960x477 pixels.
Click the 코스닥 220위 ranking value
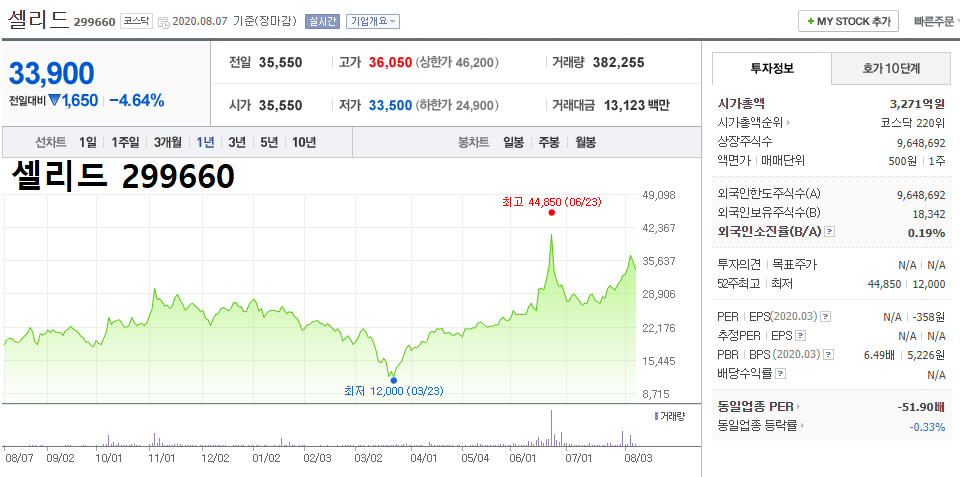(912, 122)
